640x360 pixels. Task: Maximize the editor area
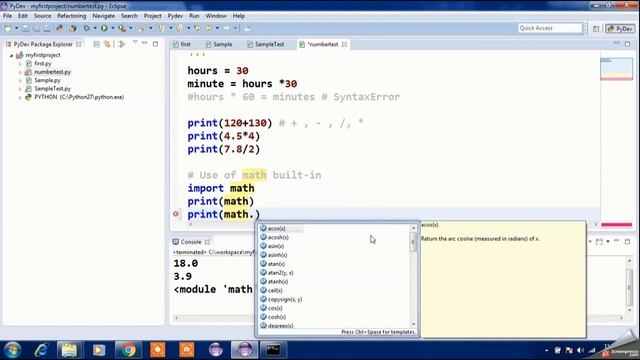(x=627, y=44)
